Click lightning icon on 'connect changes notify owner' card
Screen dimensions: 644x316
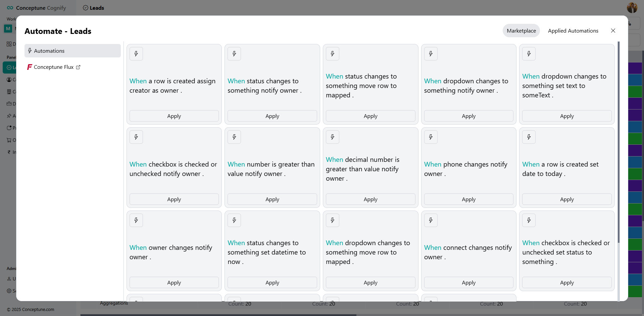(x=431, y=220)
